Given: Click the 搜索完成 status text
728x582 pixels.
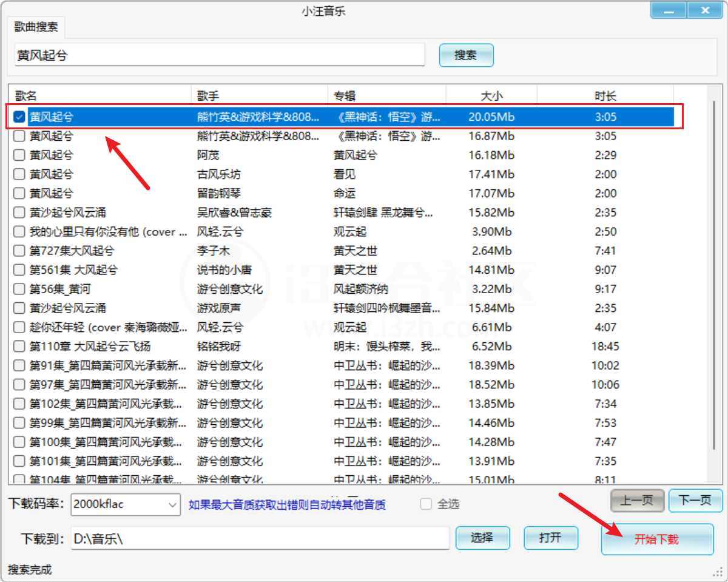Looking at the screenshot, I should (x=30, y=569).
